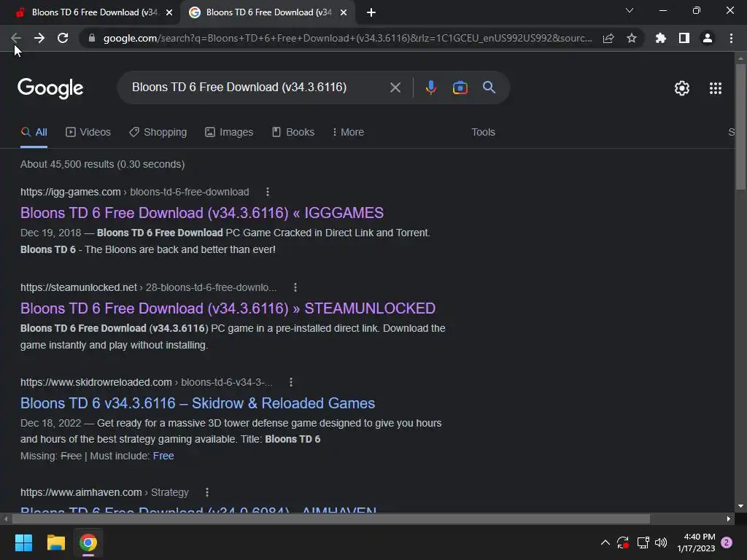
Task: Open the skidrowreloaded.com result URL
Action: click(147, 382)
